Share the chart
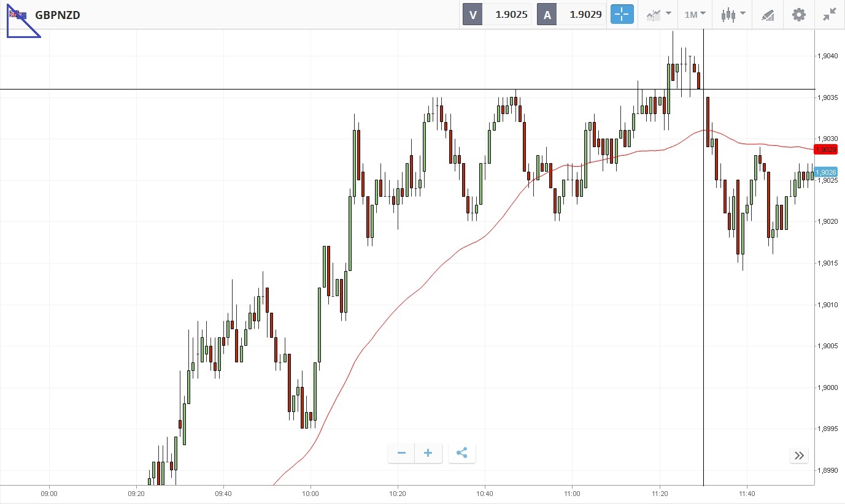Image resolution: width=845 pixels, height=504 pixels. pos(462,453)
